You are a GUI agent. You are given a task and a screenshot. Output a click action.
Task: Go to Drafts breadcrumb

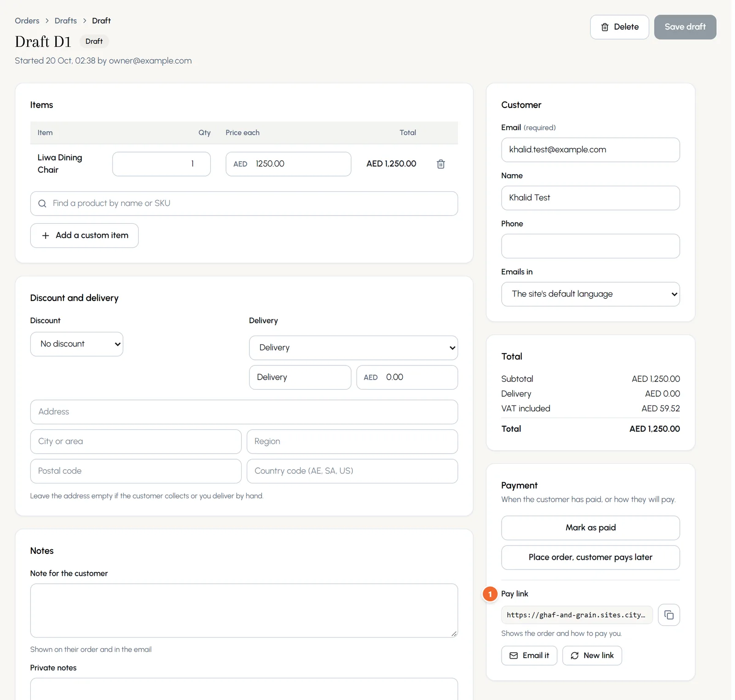(66, 21)
